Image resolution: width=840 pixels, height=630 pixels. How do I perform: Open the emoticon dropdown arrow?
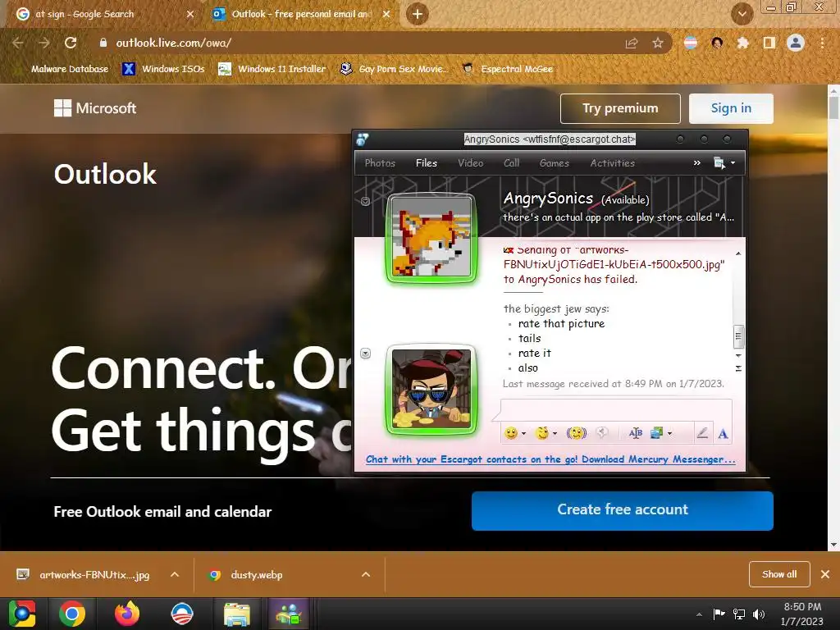(524, 433)
